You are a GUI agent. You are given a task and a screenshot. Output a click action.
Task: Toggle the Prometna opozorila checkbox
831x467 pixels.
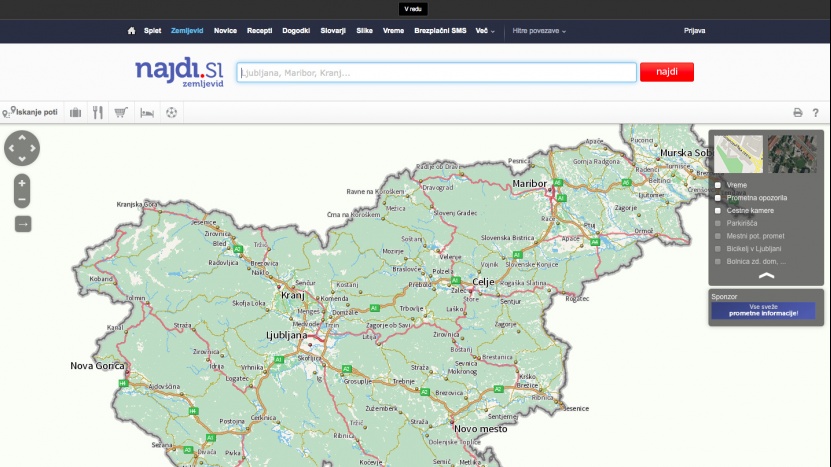[718, 198]
